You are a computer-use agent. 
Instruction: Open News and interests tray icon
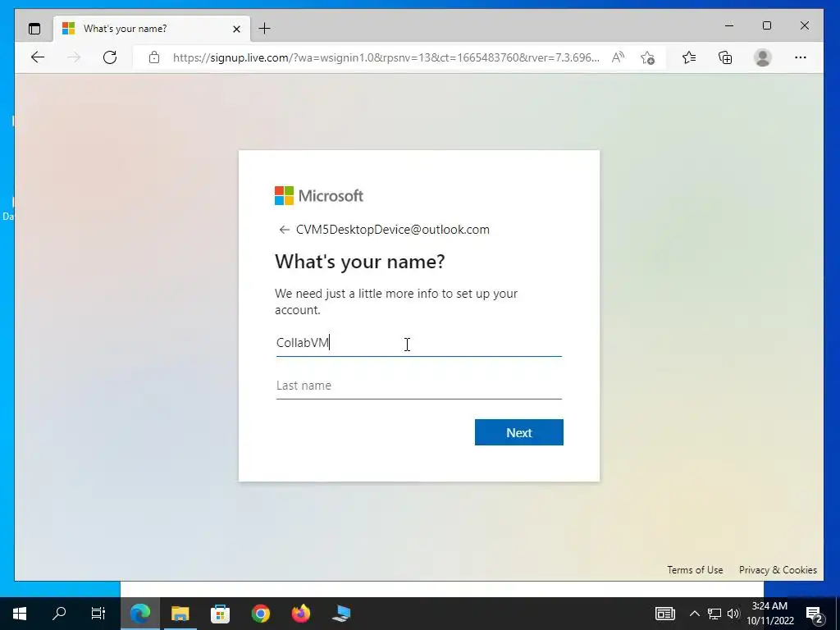664,614
